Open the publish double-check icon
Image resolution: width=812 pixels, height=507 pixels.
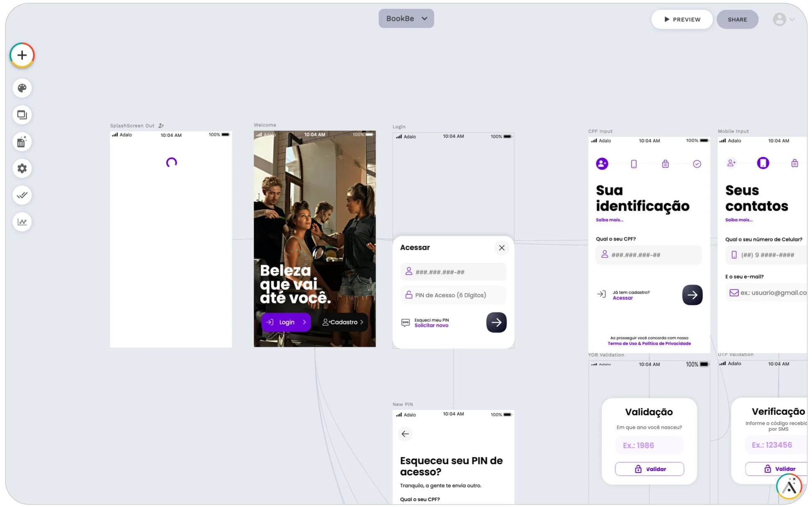tap(22, 195)
